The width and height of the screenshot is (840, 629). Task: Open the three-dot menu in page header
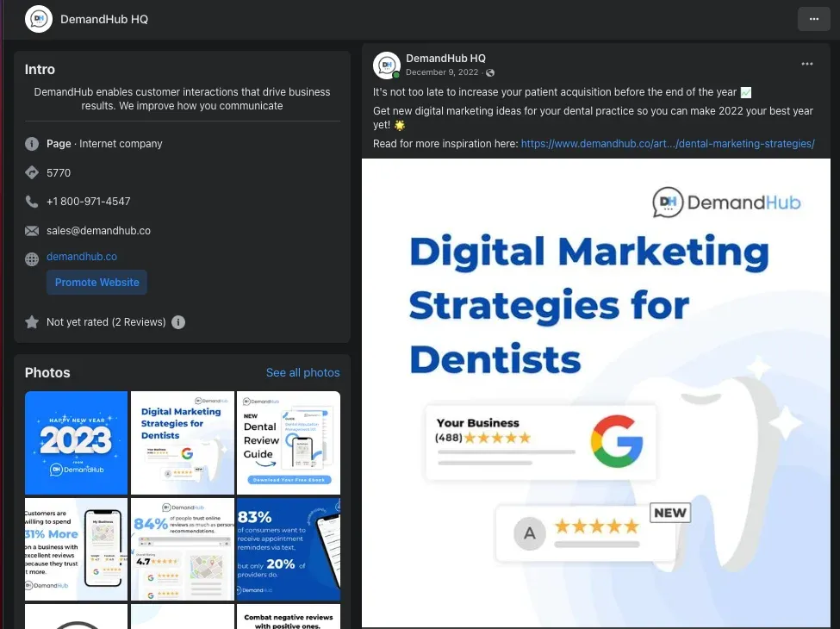[813, 19]
